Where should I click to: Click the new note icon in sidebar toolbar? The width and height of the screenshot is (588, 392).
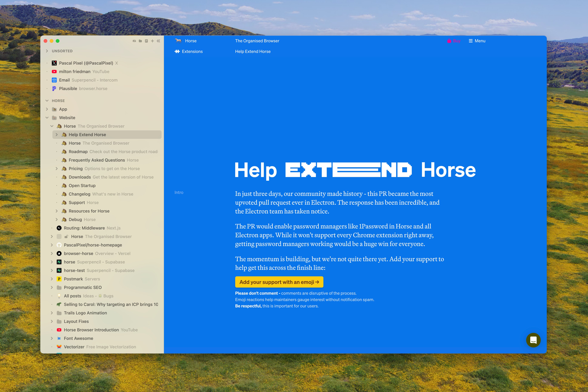147,41
